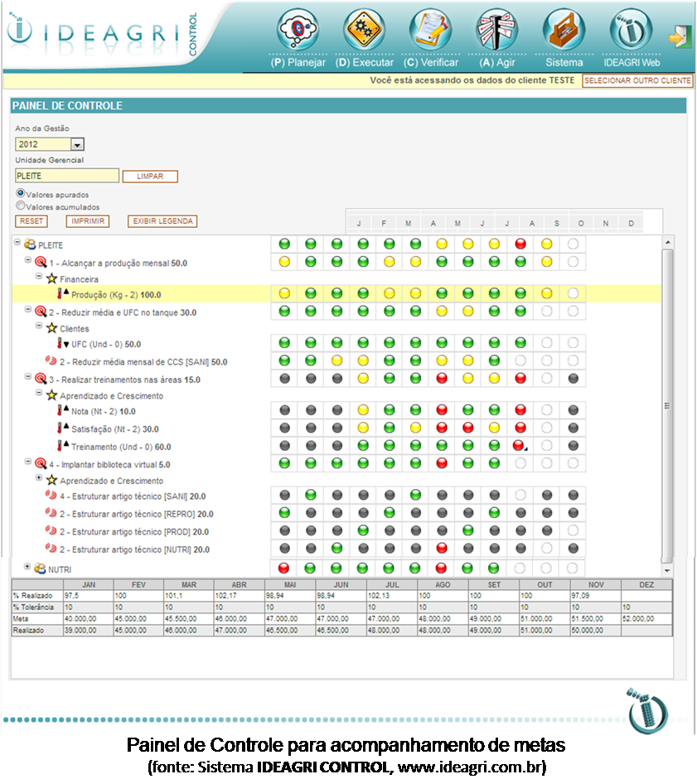
Task: Click thermometer icon of Produção (Kg - 2)
Action: click(x=60, y=293)
